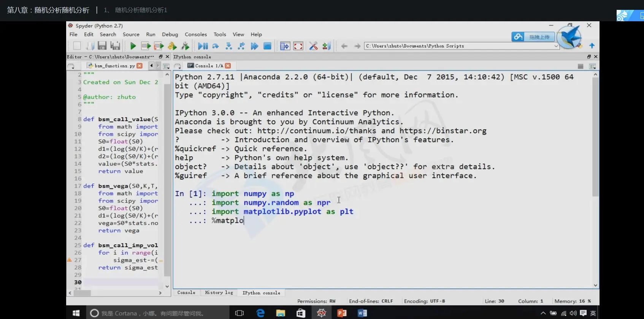Open the View menu
Screen dimensions: 644x319
pos(238,34)
